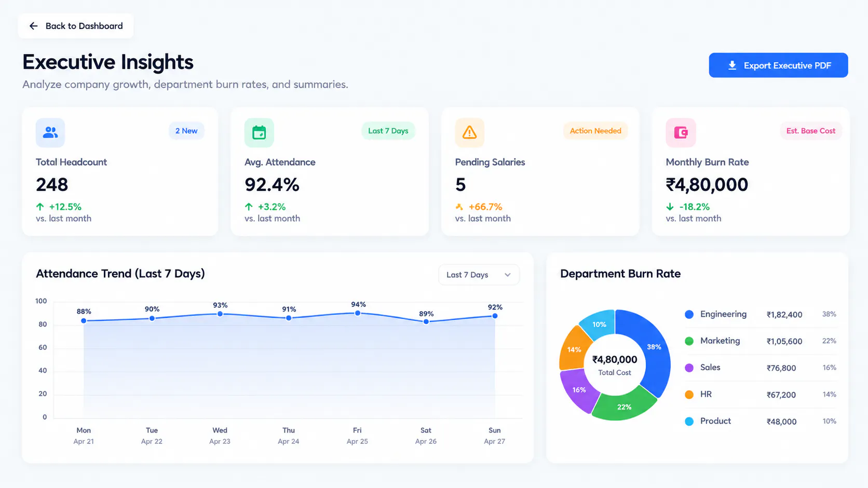Viewport: 868px width, 488px height.
Task: Click the Sales ₹76,800 amount
Action: coord(781,368)
